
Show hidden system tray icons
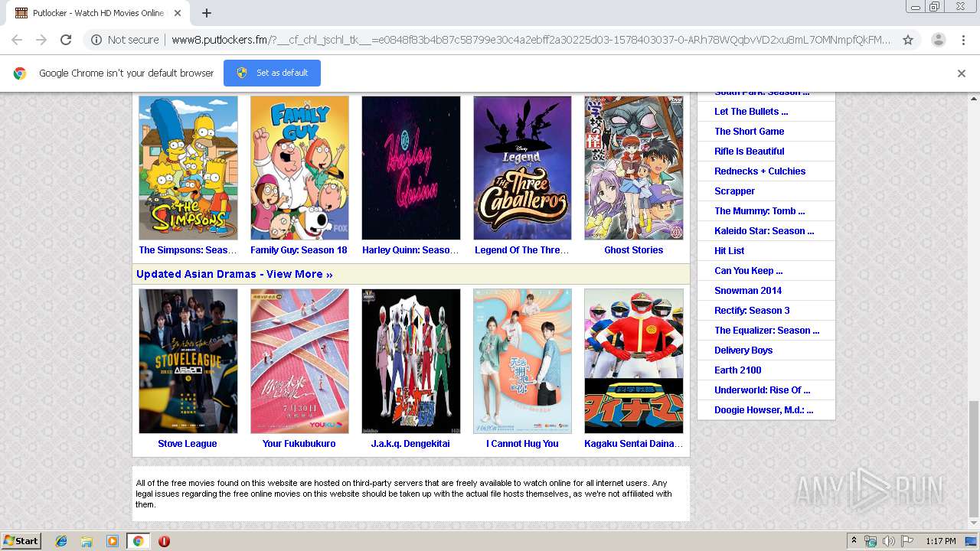[854, 541]
